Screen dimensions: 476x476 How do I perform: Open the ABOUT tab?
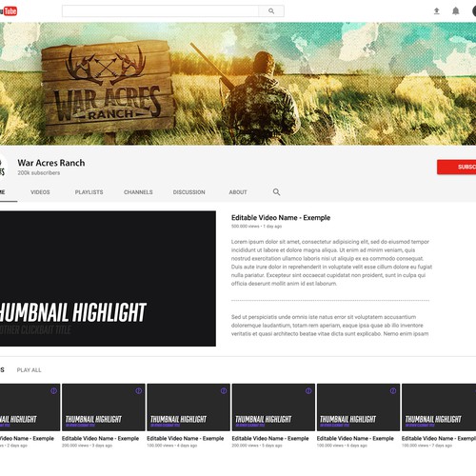tap(238, 192)
